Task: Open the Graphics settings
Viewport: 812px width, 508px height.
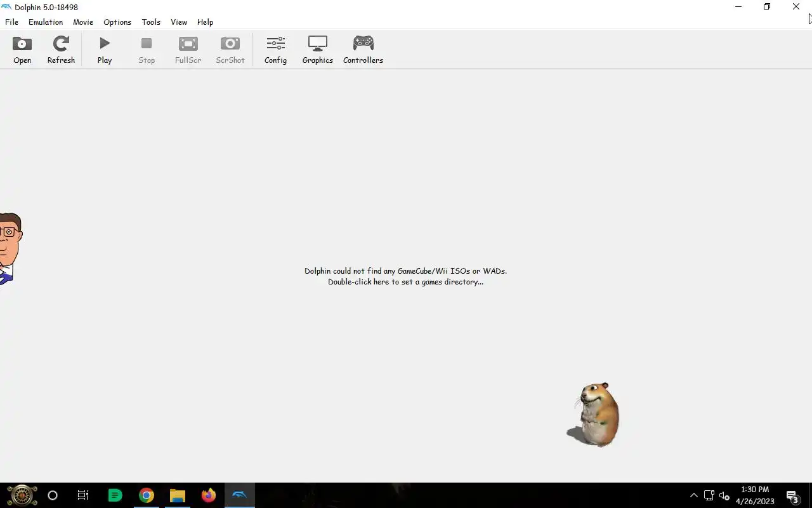Action: point(317,50)
